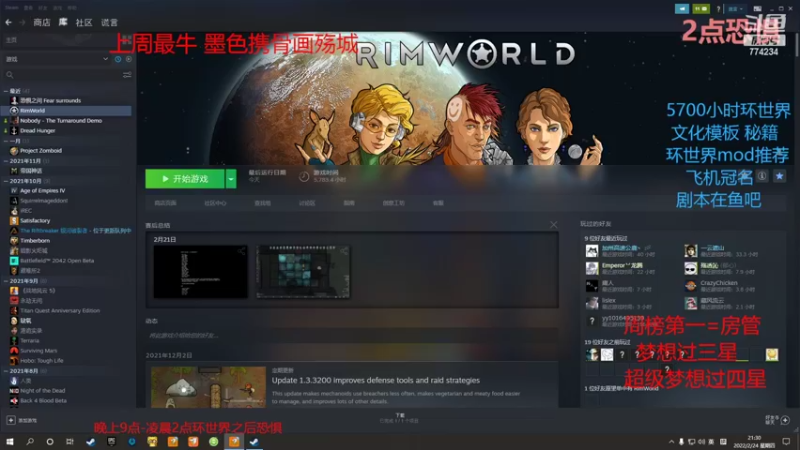Open the 社区 community tab
The width and height of the screenshot is (800, 450).
click(84, 22)
